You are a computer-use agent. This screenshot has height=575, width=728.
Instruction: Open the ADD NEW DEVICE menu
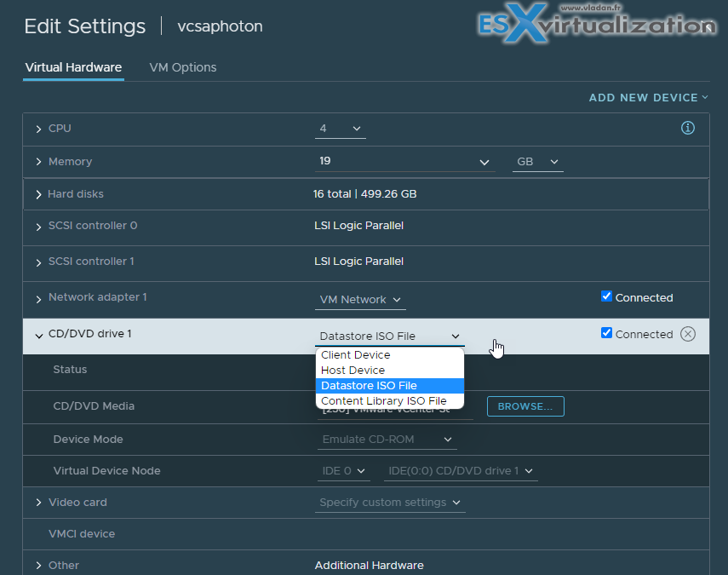(648, 97)
